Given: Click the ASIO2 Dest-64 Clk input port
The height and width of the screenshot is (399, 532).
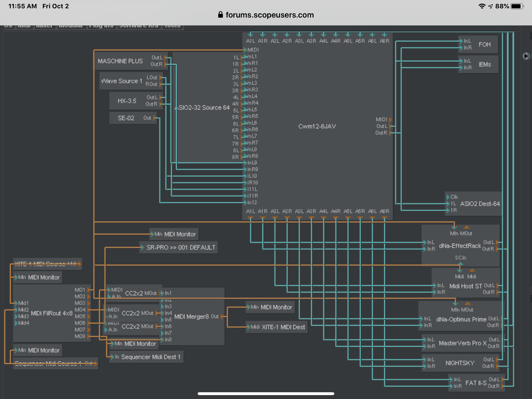Looking at the screenshot, I should (448, 197).
